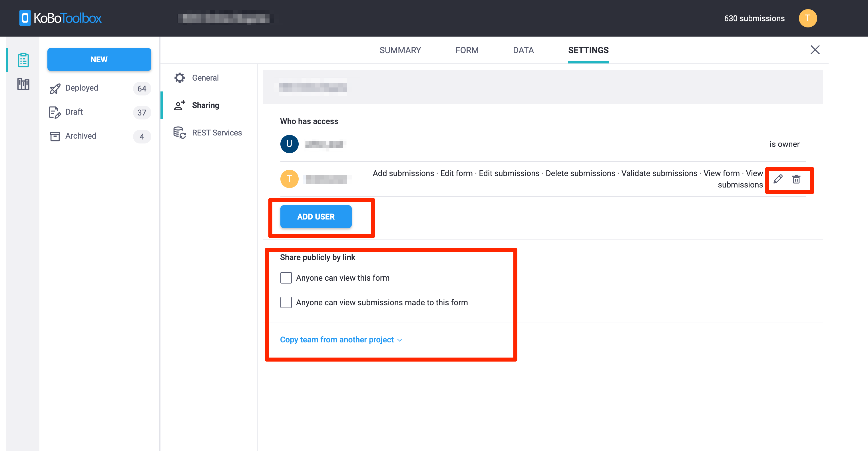Select the General settings gear icon
This screenshot has width=868, height=451.
tap(180, 77)
